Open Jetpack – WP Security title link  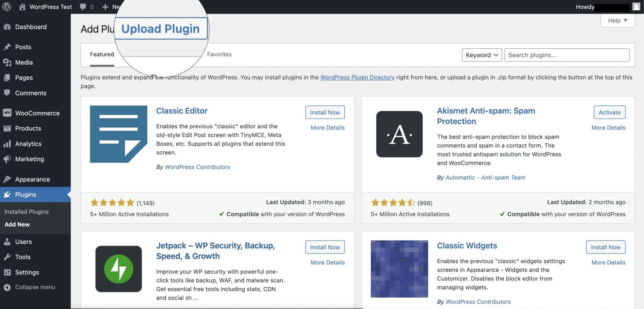pyautogui.click(x=216, y=251)
